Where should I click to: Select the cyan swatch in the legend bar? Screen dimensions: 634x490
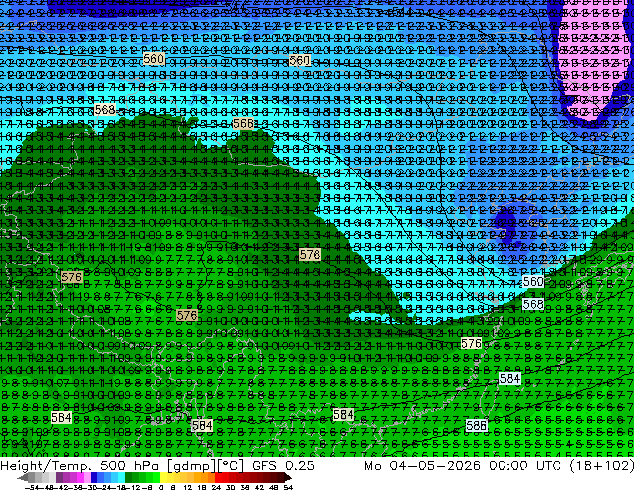tap(121, 478)
